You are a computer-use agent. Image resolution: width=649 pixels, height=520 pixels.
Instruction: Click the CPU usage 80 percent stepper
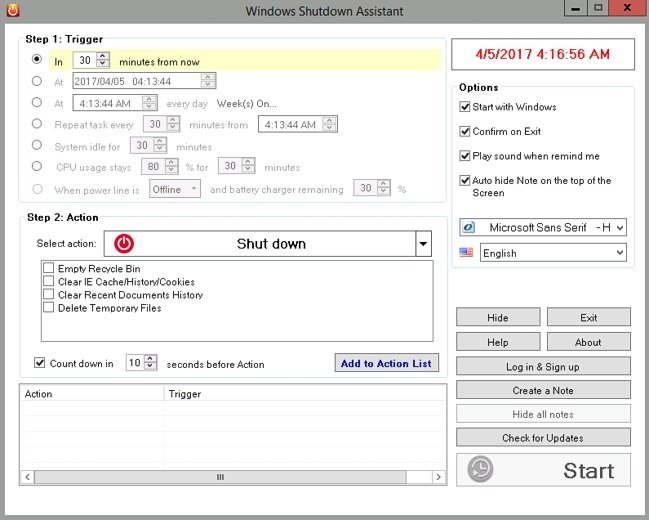(x=171, y=166)
